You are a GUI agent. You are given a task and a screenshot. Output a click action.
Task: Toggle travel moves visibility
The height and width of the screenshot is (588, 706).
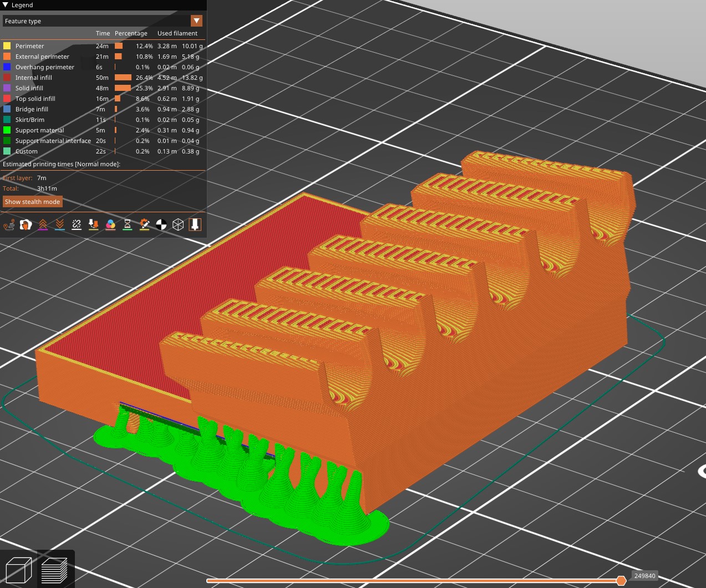[x=9, y=224]
